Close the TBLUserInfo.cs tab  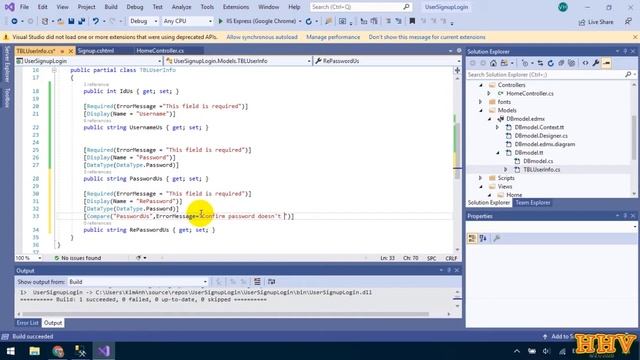coord(71,51)
